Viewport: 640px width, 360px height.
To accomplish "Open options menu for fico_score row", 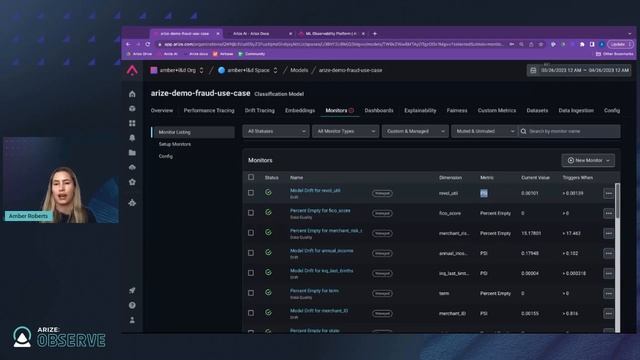I will click(609, 213).
